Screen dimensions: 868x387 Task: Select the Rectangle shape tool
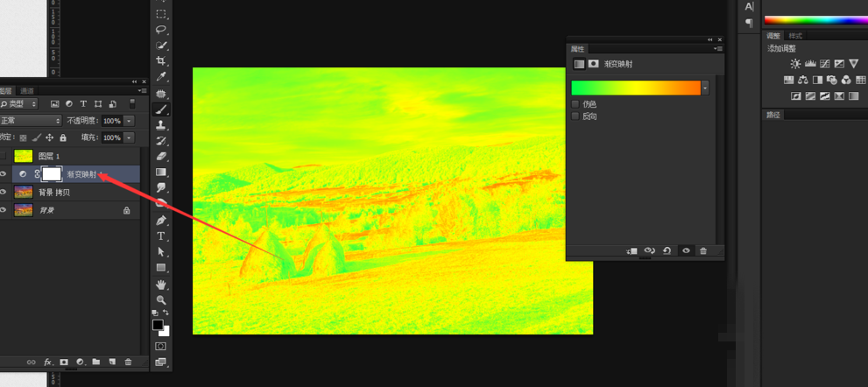(x=161, y=267)
